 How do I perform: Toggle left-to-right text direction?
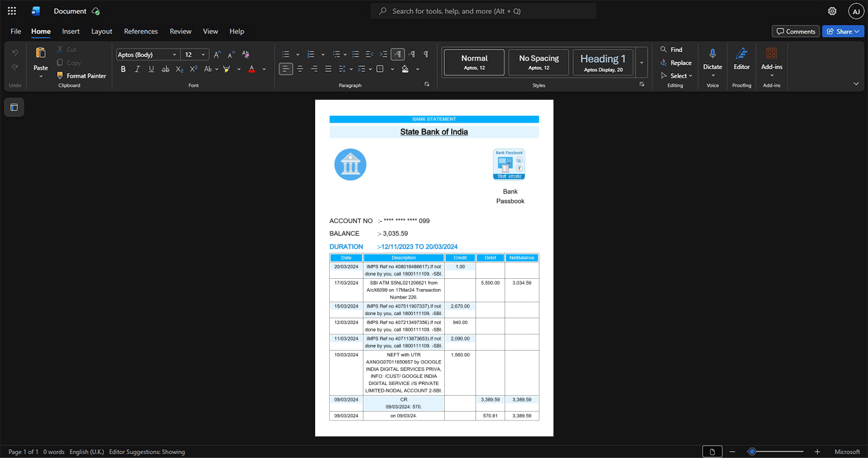point(398,55)
